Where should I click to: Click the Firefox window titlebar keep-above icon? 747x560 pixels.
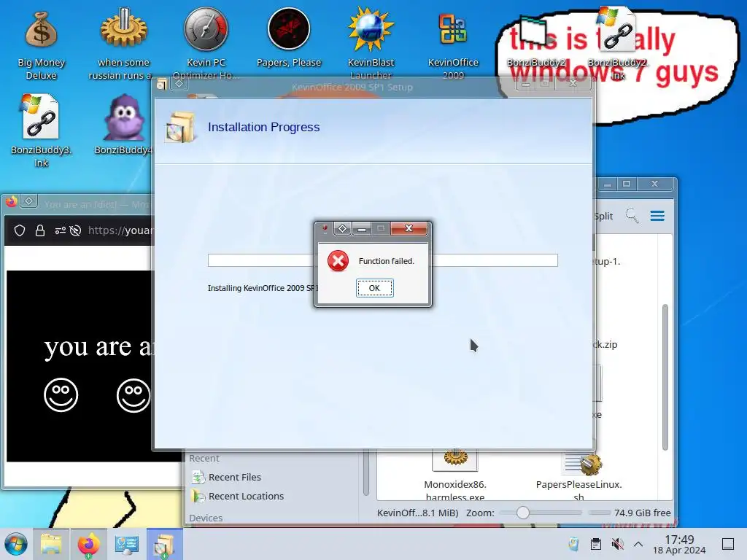[x=28, y=201]
